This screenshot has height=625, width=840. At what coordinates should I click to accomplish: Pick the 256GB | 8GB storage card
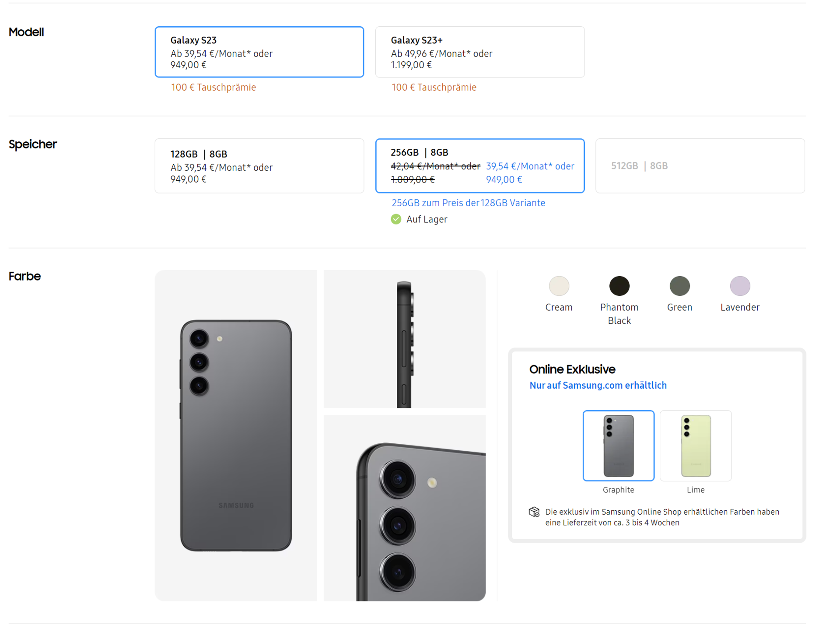click(479, 166)
